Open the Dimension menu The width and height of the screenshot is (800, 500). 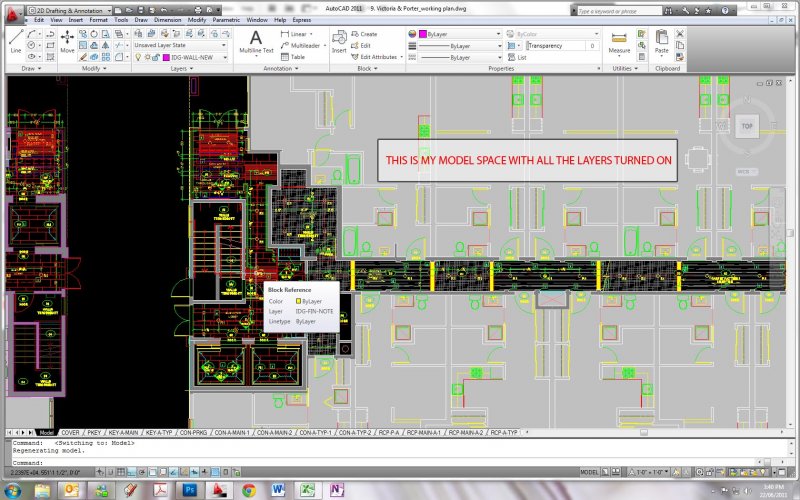pyautogui.click(x=167, y=19)
